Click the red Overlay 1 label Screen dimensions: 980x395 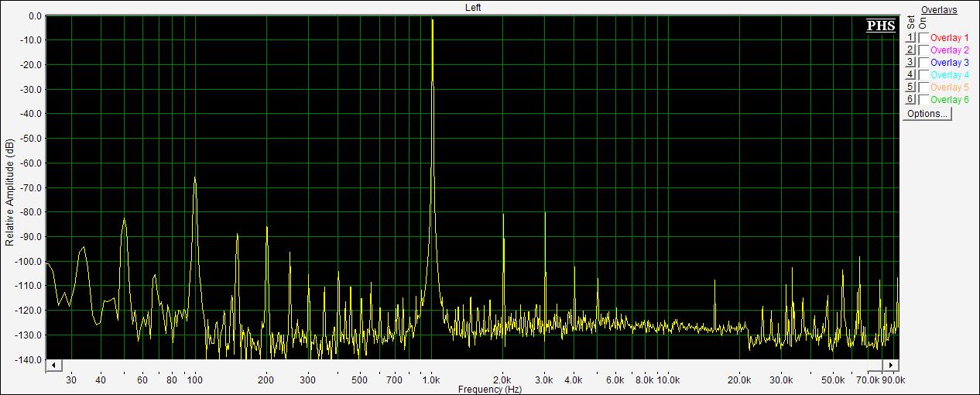(949, 38)
